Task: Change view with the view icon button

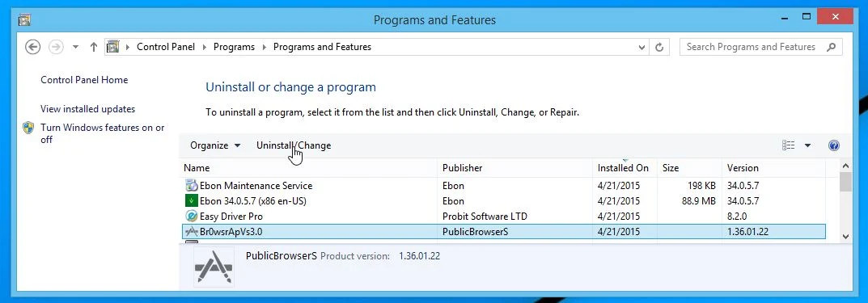Action: point(788,145)
